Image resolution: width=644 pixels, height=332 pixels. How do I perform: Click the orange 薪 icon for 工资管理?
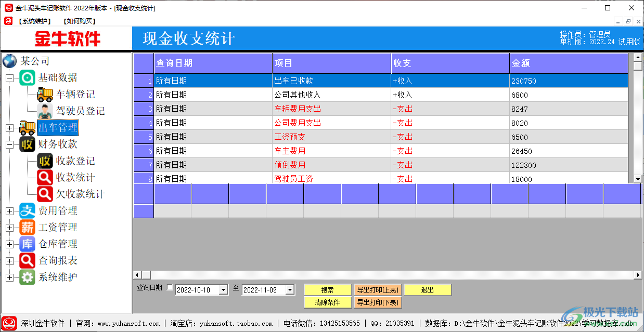point(27,228)
